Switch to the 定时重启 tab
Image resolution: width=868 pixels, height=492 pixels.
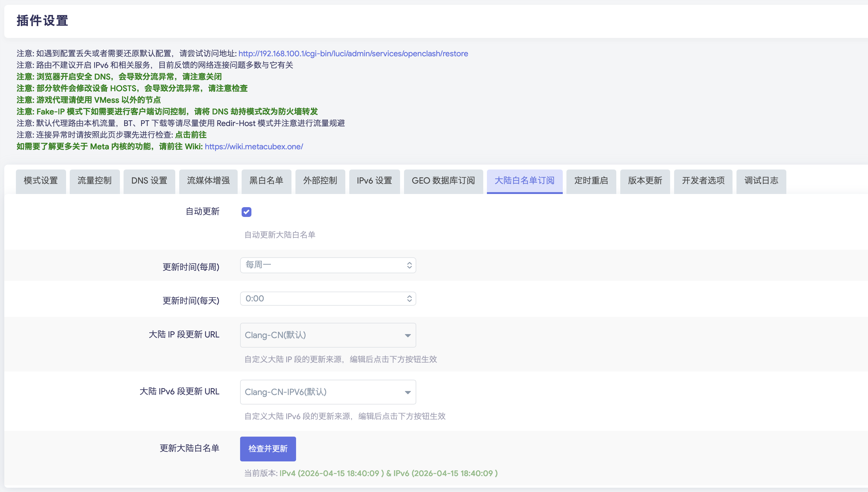click(591, 181)
